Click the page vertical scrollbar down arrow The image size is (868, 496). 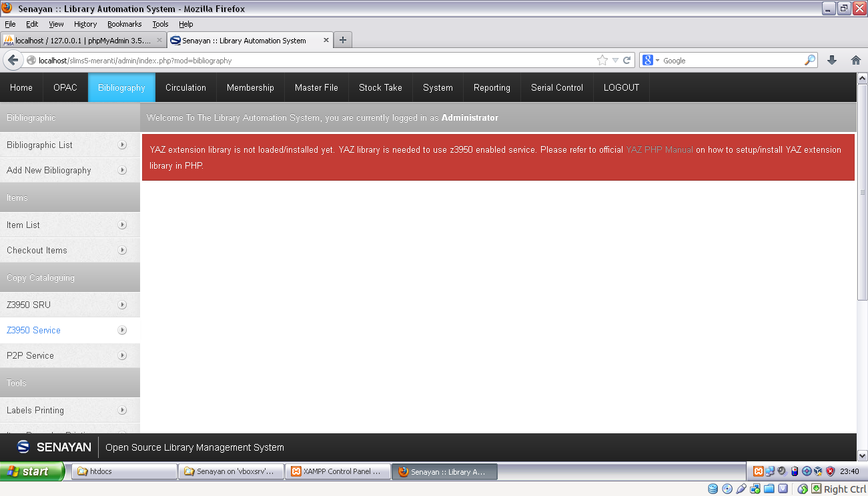(862, 455)
